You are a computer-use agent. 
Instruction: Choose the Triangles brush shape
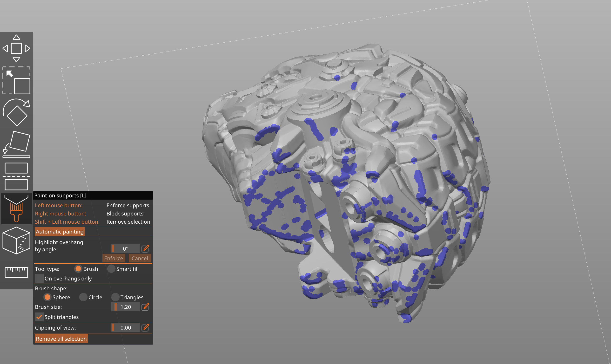point(115,297)
